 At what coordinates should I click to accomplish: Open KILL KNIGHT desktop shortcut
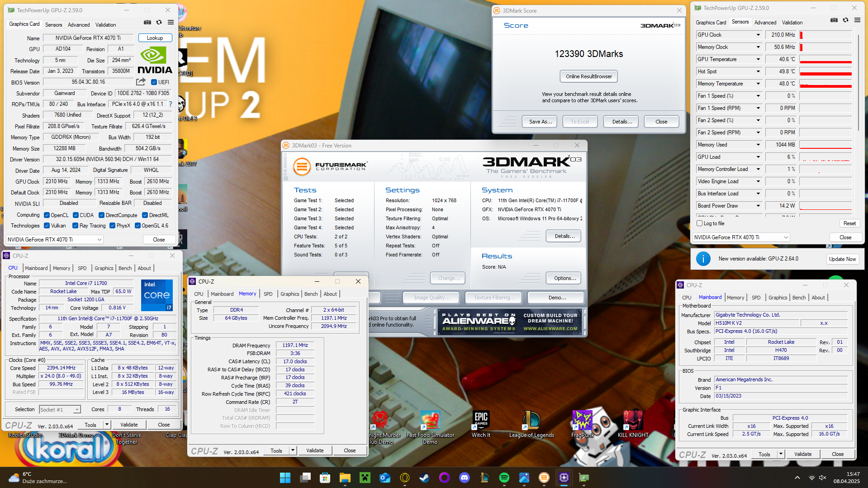(633, 424)
